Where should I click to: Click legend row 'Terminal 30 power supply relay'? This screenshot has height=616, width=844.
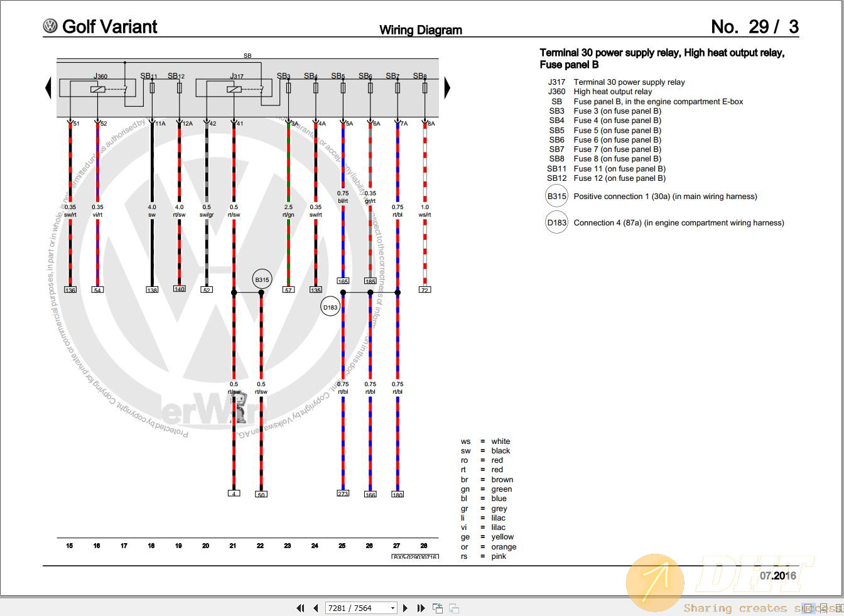point(616,82)
